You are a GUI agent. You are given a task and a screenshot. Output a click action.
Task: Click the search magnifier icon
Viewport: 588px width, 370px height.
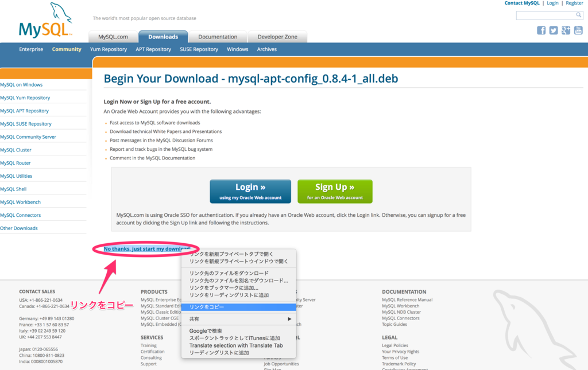(x=579, y=15)
